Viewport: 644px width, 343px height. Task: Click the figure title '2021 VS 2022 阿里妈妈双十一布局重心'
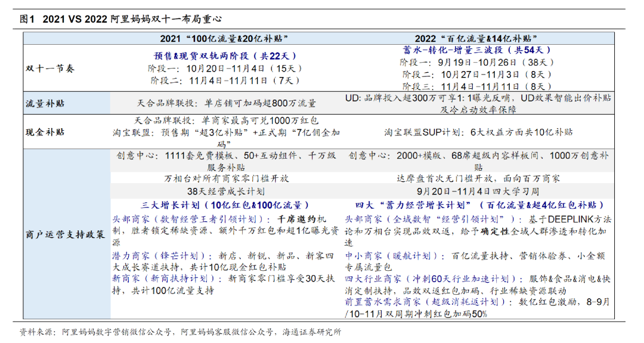[132, 19]
